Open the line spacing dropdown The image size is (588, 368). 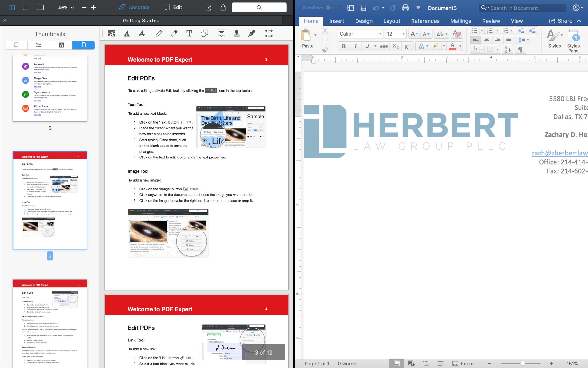524,40
